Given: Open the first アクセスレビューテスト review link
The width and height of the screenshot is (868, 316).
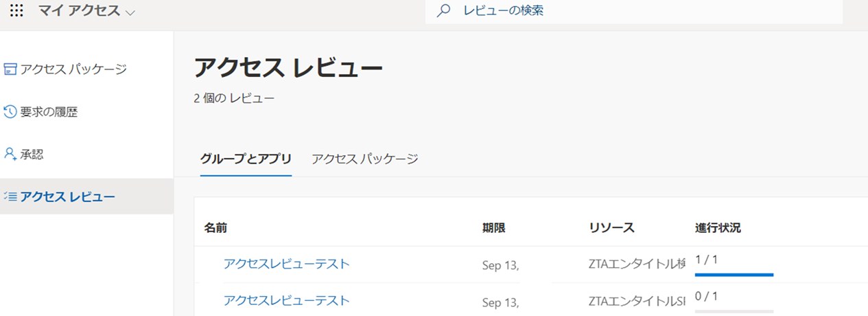Looking at the screenshot, I should coord(286,264).
